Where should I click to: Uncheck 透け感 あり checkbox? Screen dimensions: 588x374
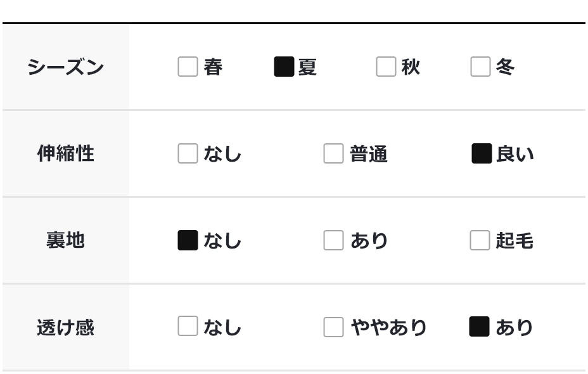[479, 326]
